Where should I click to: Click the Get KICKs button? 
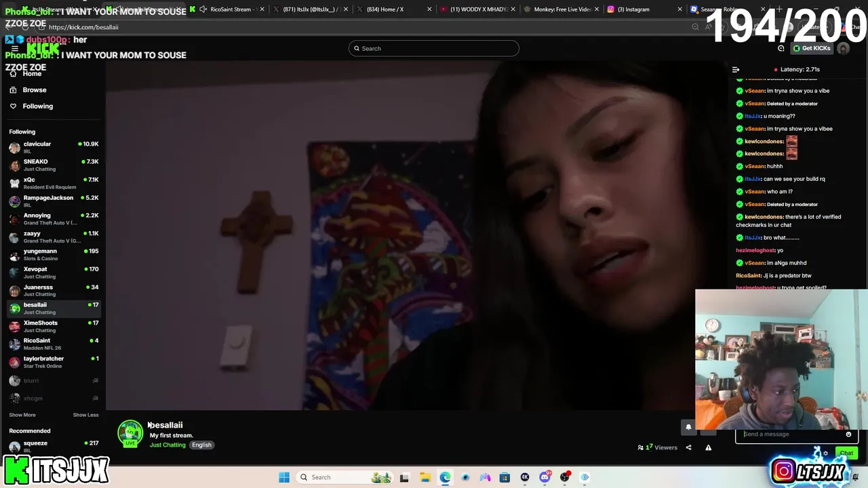812,48
